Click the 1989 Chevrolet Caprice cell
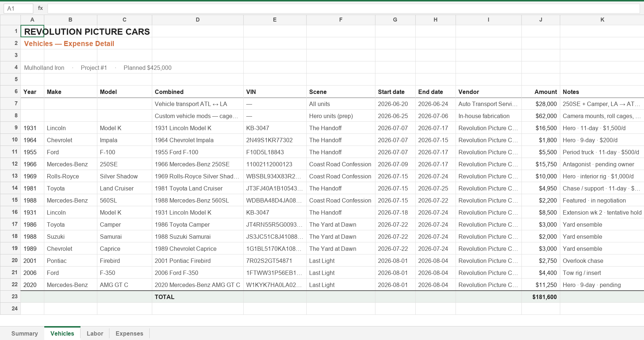Screen dimensions: 644x340 pyautogui.click(x=198, y=249)
